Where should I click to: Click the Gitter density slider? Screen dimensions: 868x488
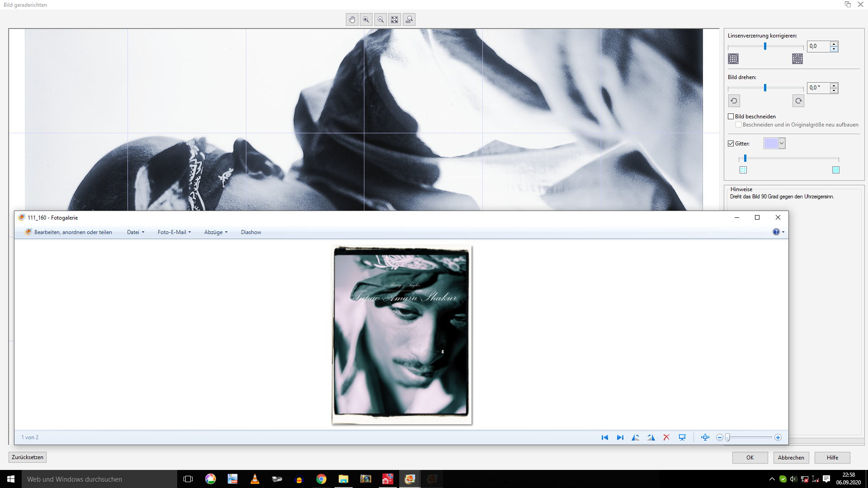[x=789, y=159]
